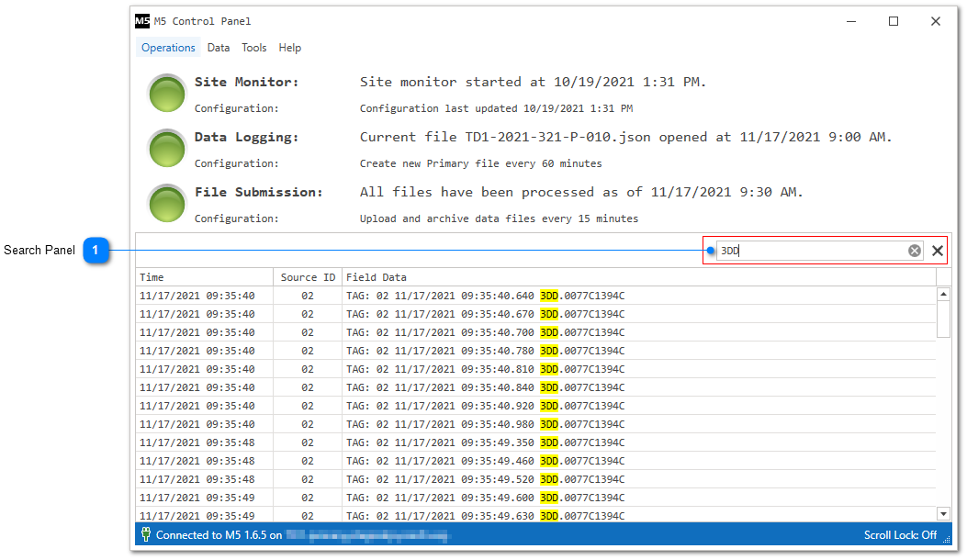
Task: Toggle Scroll Lock: Off in status bar
Action: (900, 534)
